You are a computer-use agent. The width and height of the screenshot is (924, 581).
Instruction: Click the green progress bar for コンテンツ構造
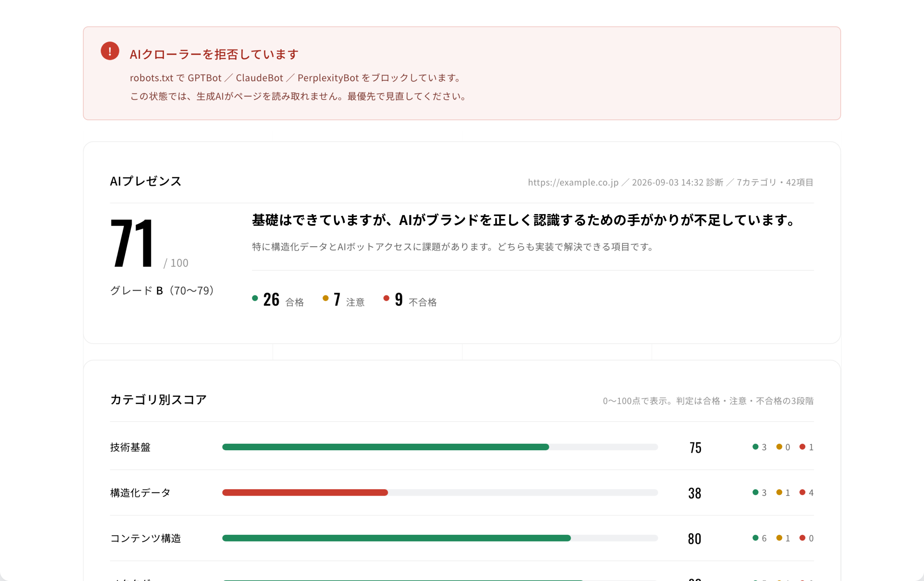pyautogui.click(x=396, y=538)
